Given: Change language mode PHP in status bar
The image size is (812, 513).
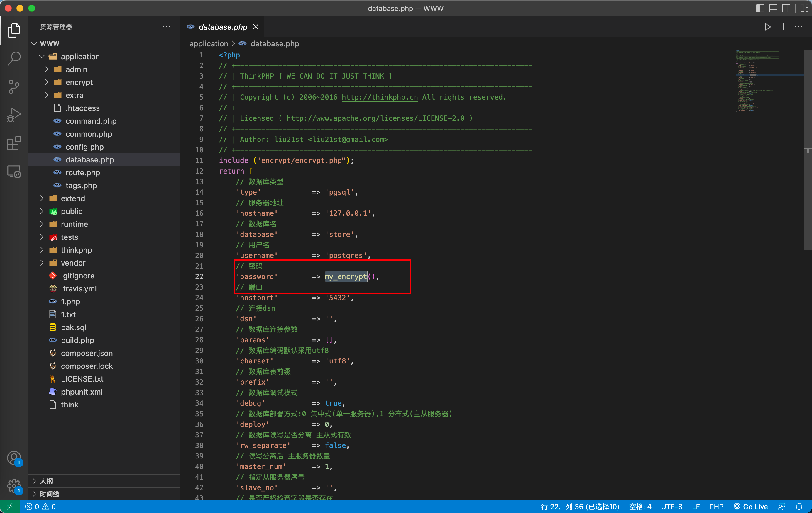Looking at the screenshot, I should [716, 506].
